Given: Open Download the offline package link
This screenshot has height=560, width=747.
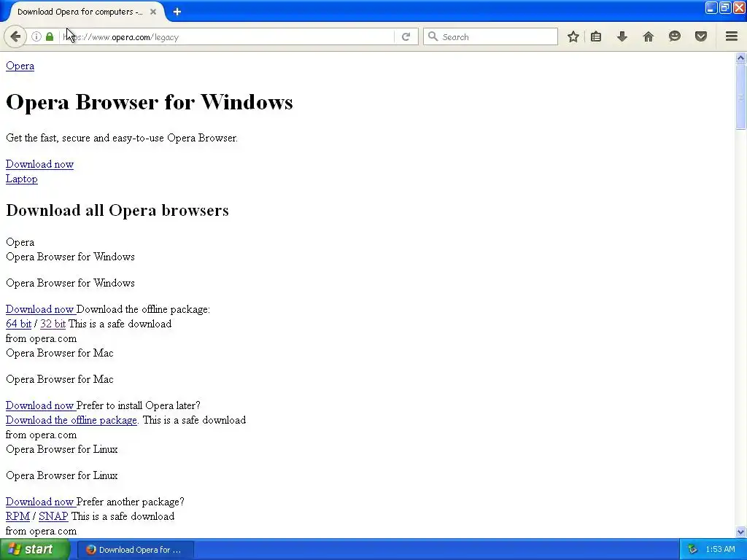Looking at the screenshot, I should 71,420.
